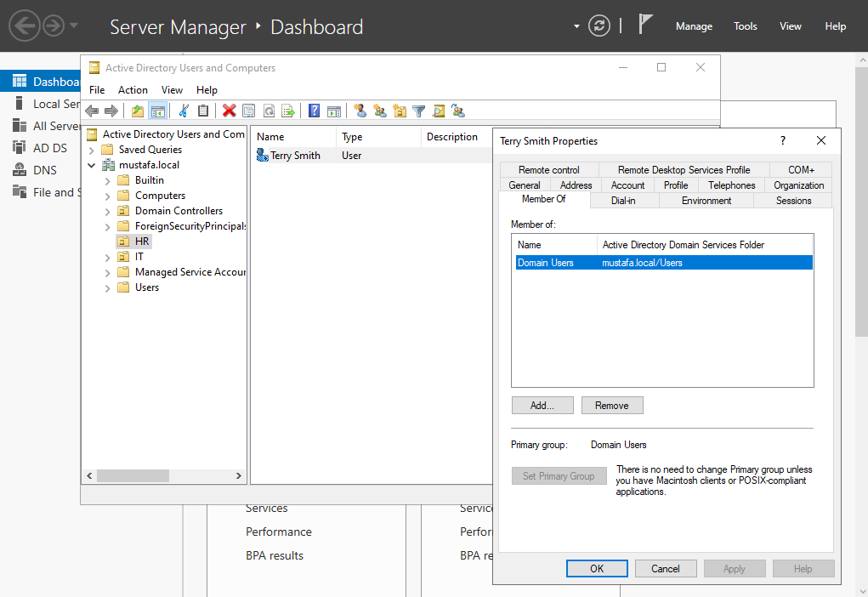The height and width of the screenshot is (597, 868).
Task: Click the Export list toolbar icon
Action: 288,111
